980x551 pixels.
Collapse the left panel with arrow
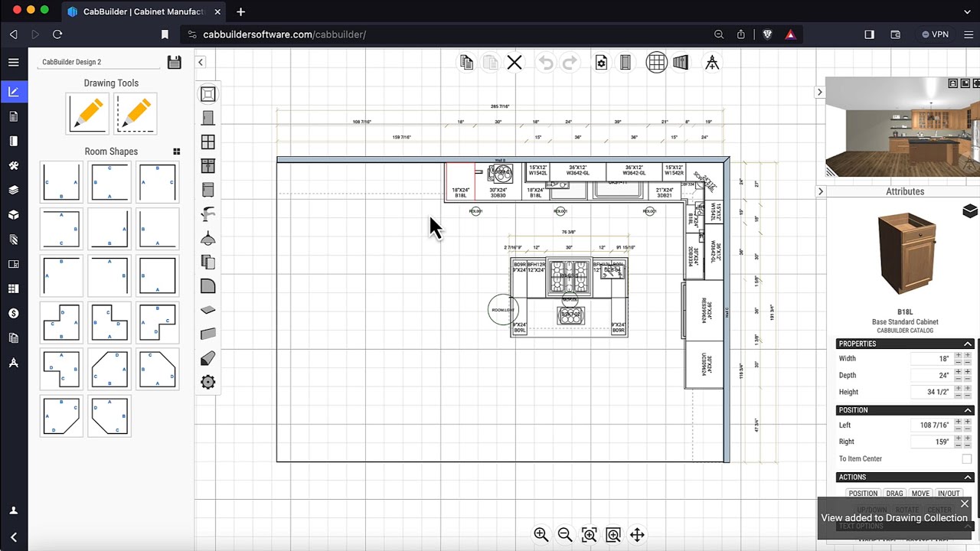[x=201, y=63]
